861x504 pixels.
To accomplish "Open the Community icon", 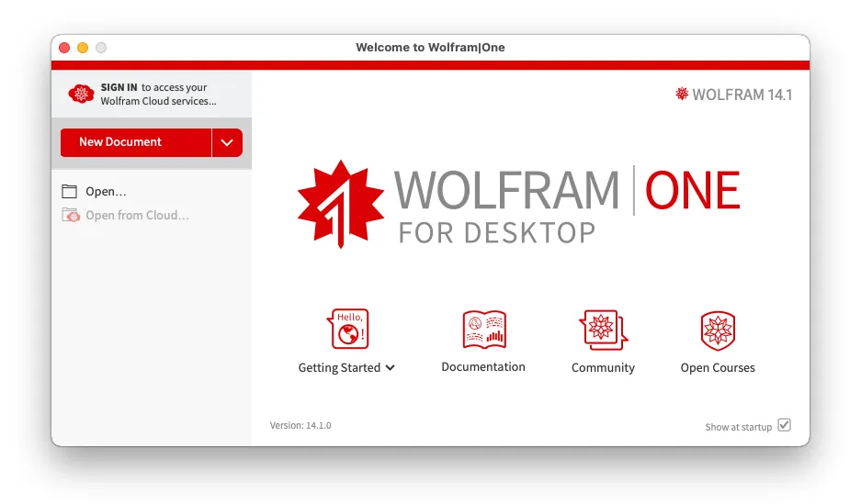I will pos(603,330).
